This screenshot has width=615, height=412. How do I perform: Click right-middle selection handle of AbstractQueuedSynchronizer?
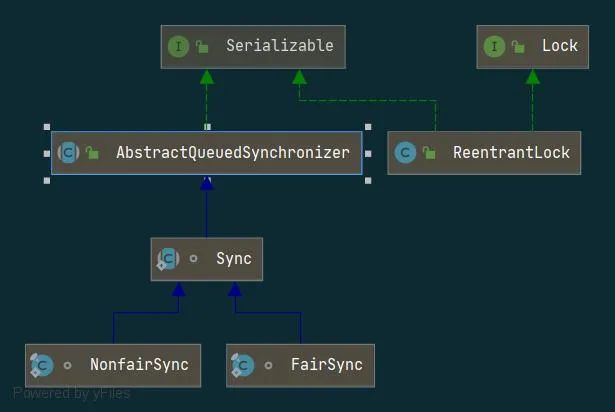368,153
